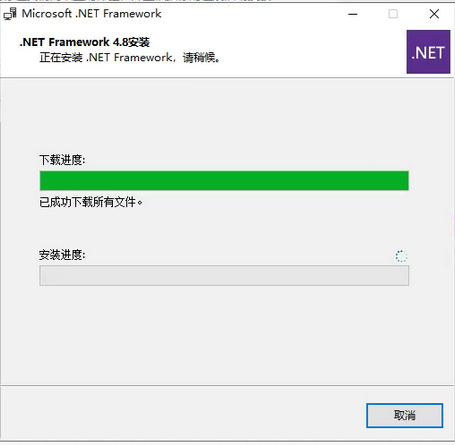Click the spinning busy indicator above install bar
455x445 pixels.
pyautogui.click(x=401, y=256)
